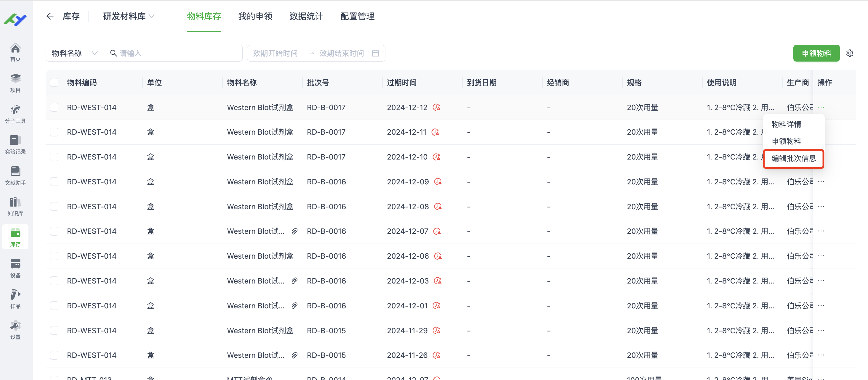Image resolution: width=868 pixels, height=380 pixels.
Task: Click the green 申领物料 button
Action: click(816, 53)
